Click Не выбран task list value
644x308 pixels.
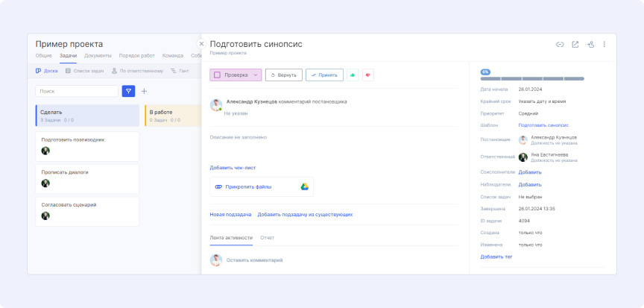coord(530,197)
